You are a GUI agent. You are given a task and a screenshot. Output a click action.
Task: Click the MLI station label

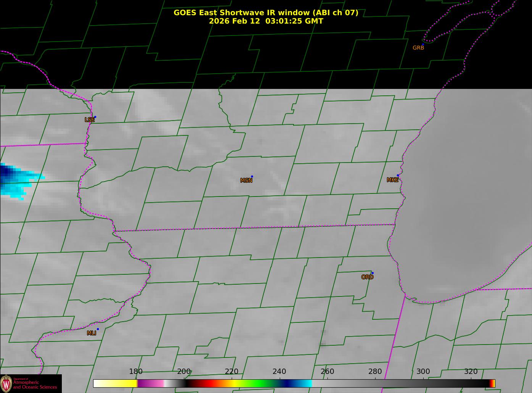click(91, 333)
